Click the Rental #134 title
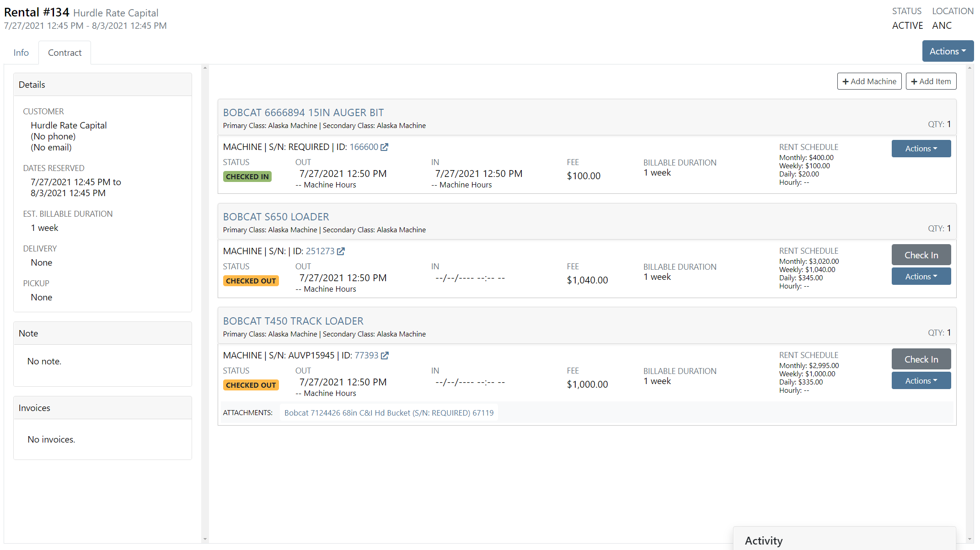This screenshot has height=550, width=980. 37,12
